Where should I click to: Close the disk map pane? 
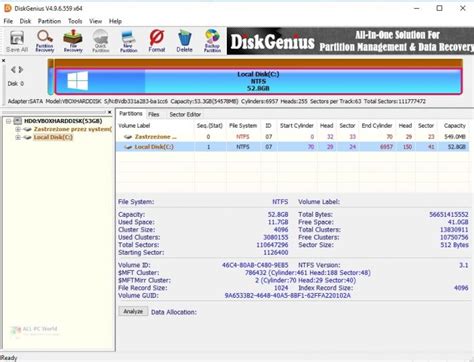(x=3, y=61)
